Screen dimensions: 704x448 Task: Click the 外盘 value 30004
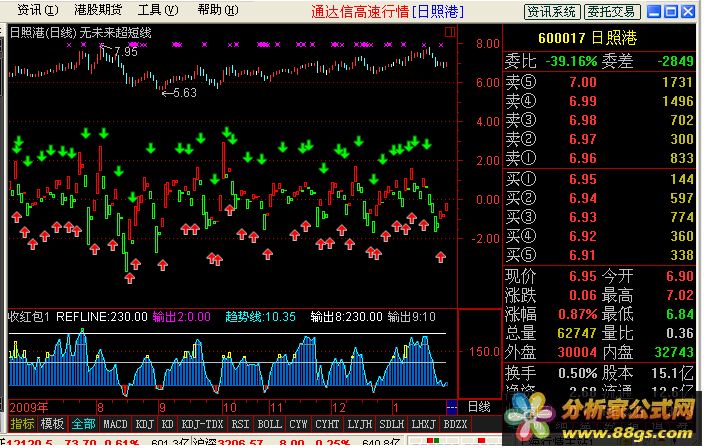tap(577, 352)
